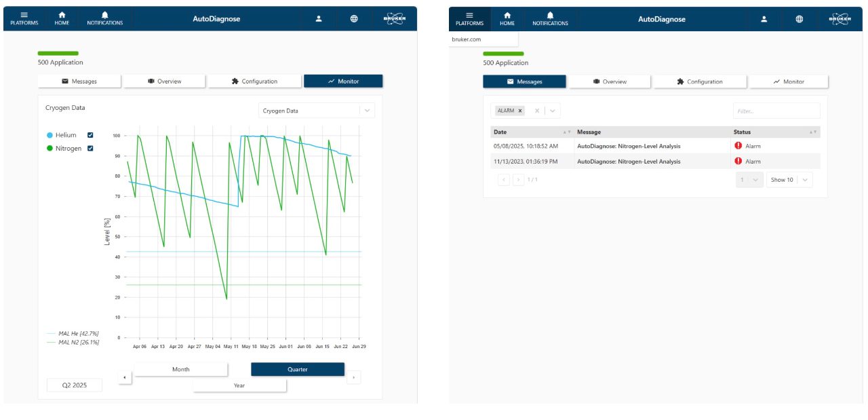
Task: Open Overview tab from the Monitor view
Action: 164,81
